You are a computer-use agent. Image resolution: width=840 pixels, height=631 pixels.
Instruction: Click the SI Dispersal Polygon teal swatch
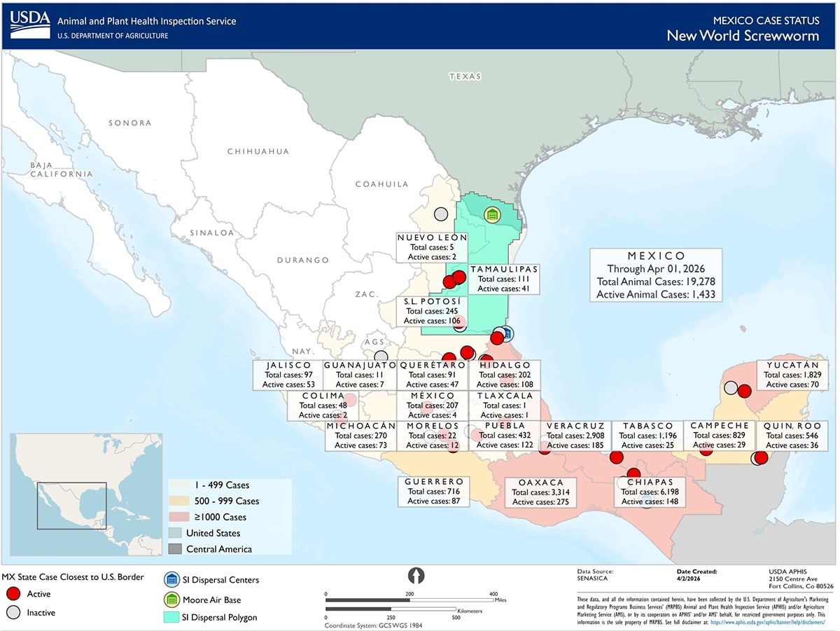tap(171, 618)
